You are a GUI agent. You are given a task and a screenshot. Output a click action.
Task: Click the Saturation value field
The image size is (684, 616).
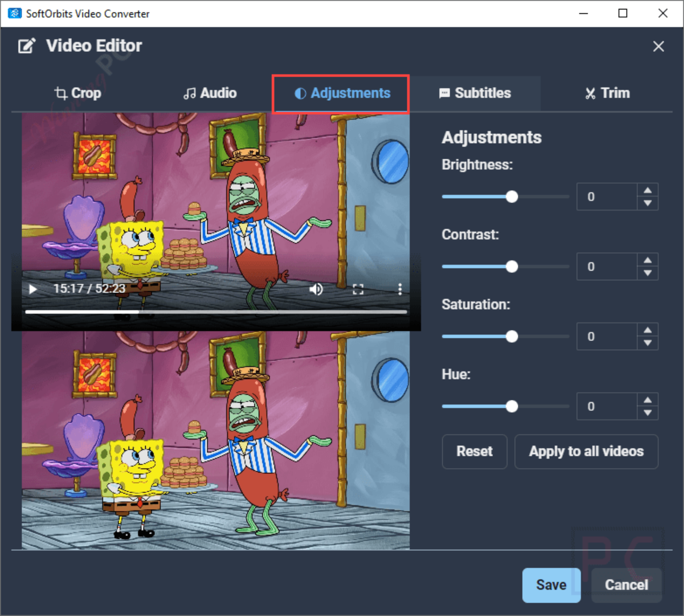coord(607,337)
